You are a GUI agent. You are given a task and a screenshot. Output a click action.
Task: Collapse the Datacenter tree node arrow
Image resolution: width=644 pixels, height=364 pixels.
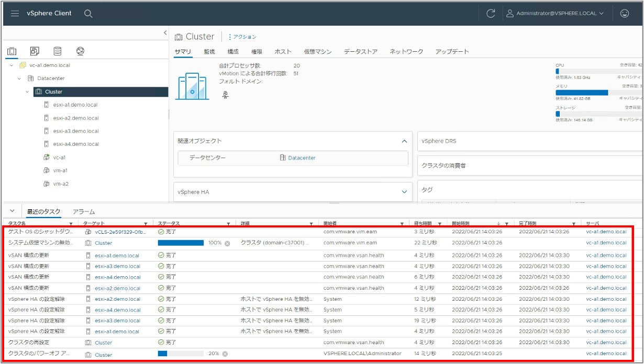click(19, 78)
